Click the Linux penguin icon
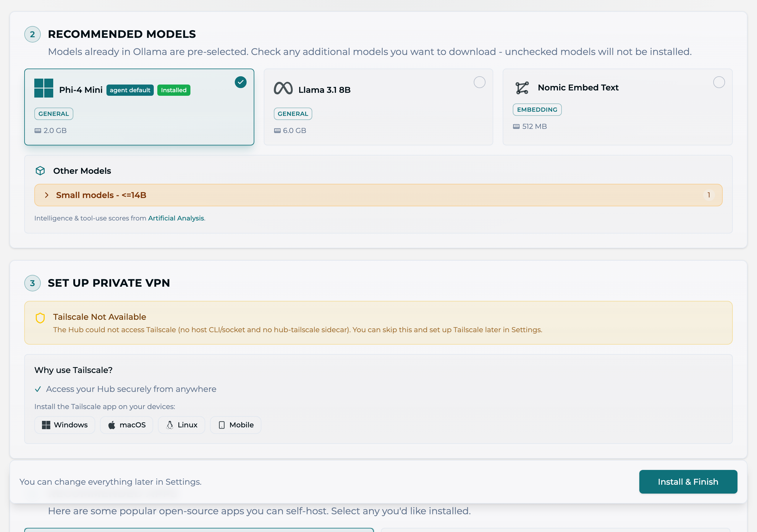Screen dimensions: 757x532 (170, 425)
